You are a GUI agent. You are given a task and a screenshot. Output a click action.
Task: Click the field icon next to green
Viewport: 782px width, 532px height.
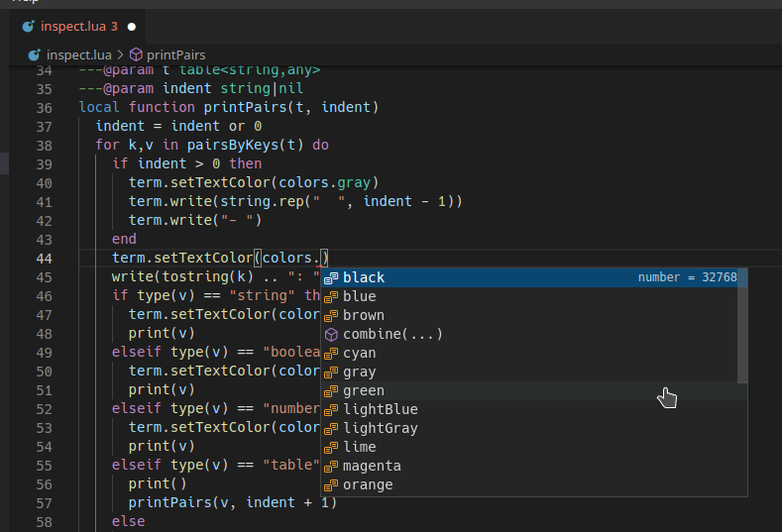pyautogui.click(x=331, y=392)
